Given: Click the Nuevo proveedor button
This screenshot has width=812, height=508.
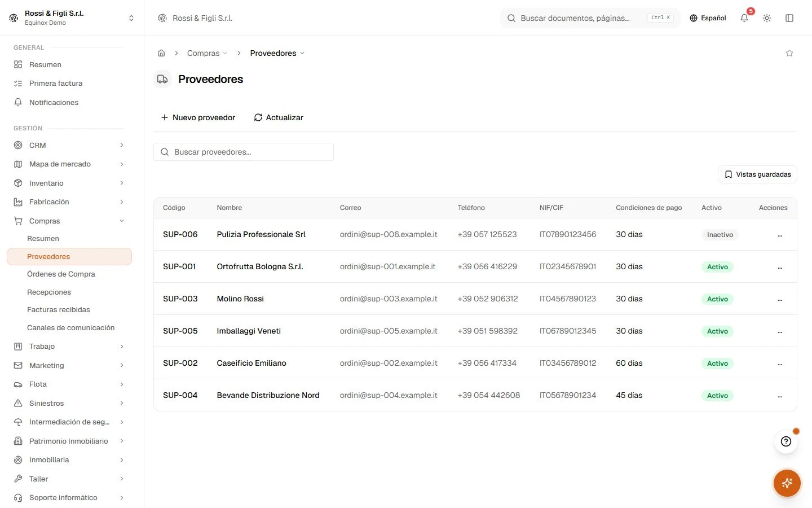Looking at the screenshot, I should (x=198, y=117).
